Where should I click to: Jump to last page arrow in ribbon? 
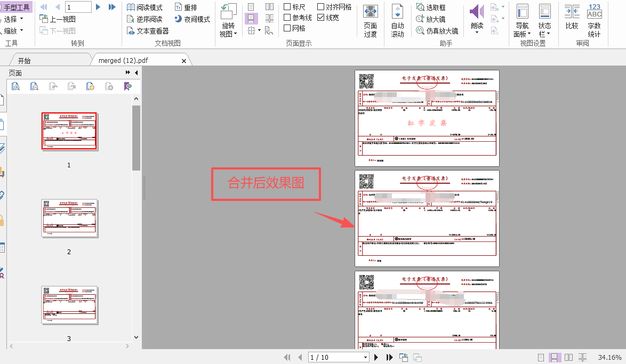click(x=112, y=7)
